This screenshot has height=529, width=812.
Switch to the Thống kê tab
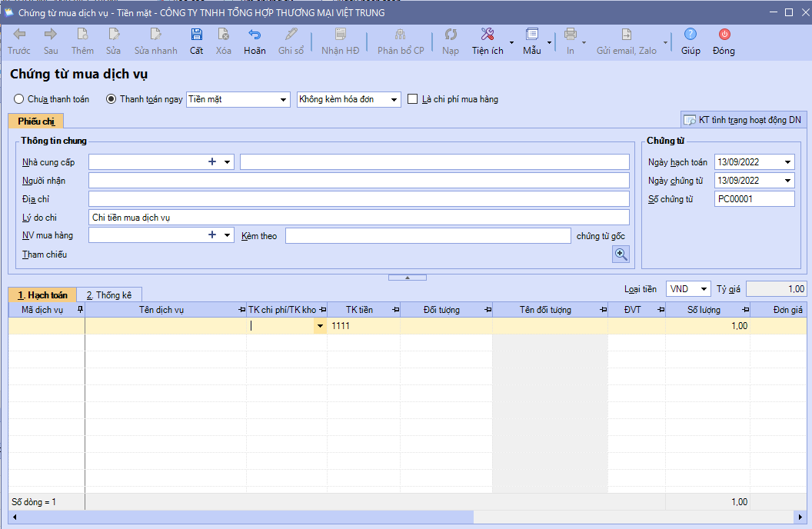pyautogui.click(x=108, y=295)
